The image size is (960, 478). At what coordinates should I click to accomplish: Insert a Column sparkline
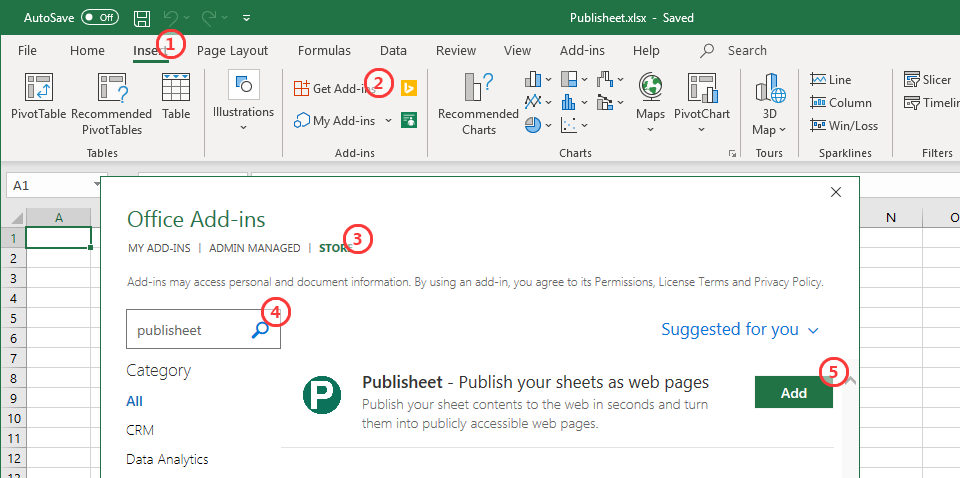(x=841, y=103)
